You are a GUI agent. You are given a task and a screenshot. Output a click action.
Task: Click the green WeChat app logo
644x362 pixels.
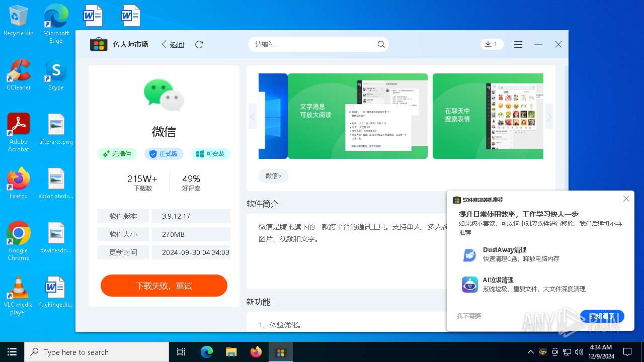(x=164, y=95)
